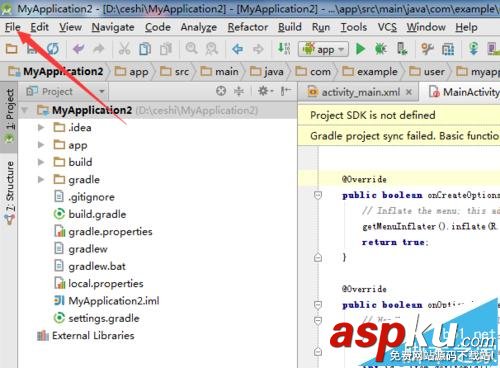Open the Window menu
Viewport: 500px width, 368px height.
click(x=426, y=27)
